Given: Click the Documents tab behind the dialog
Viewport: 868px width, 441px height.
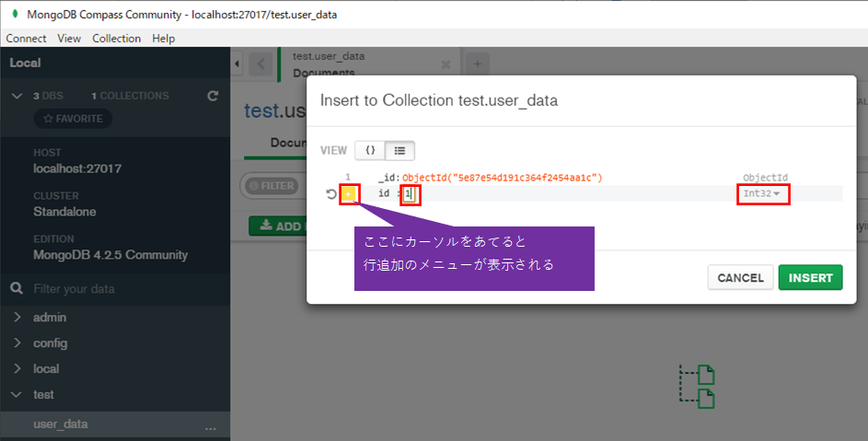Looking at the screenshot, I should pyautogui.click(x=288, y=143).
